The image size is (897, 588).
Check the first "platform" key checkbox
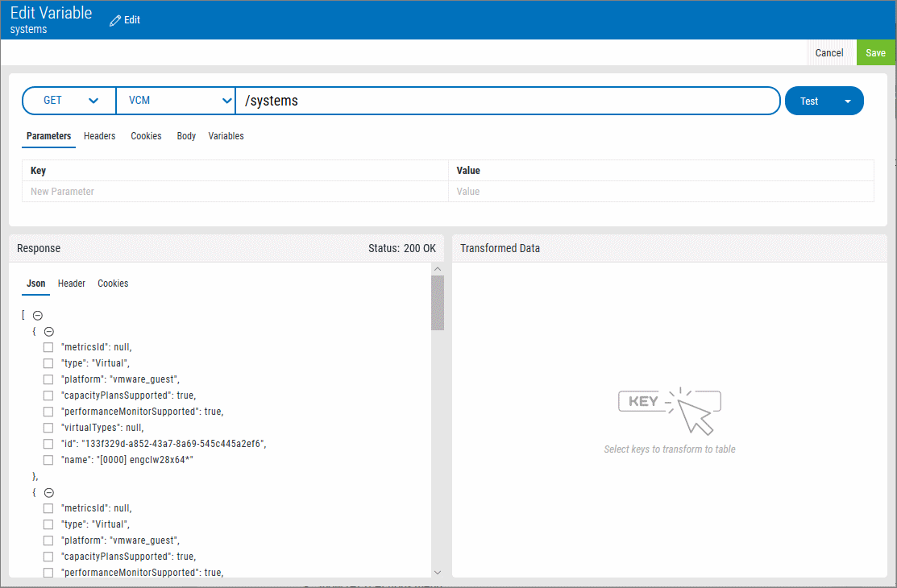click(48, 379)
